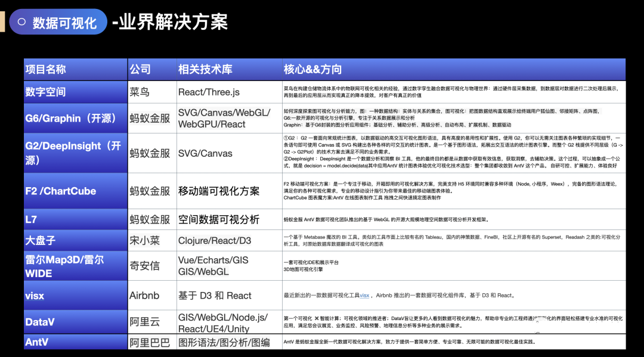Image resolution: width=644 pixels, height=357 pixels.
Task: Click the -业界解决方案 slide title
Action: click(x=169, y=21)
